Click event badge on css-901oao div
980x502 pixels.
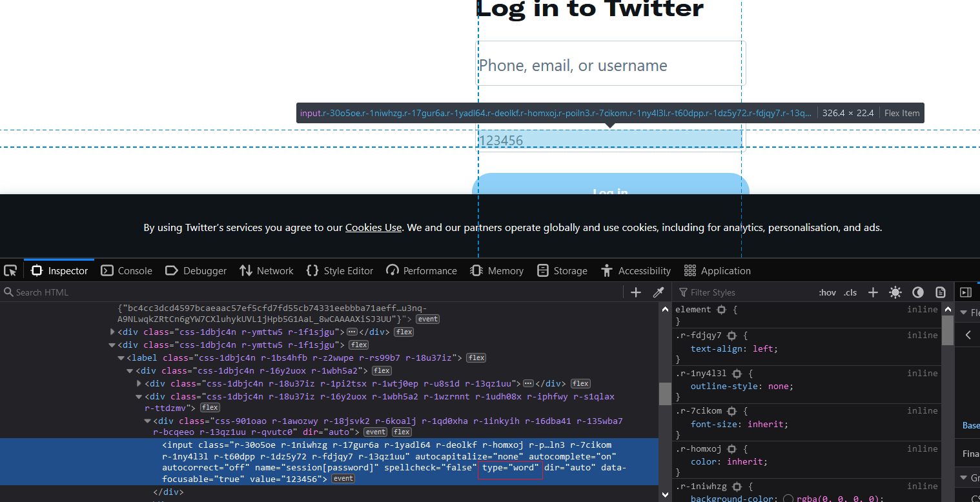[x=376, y=432]
